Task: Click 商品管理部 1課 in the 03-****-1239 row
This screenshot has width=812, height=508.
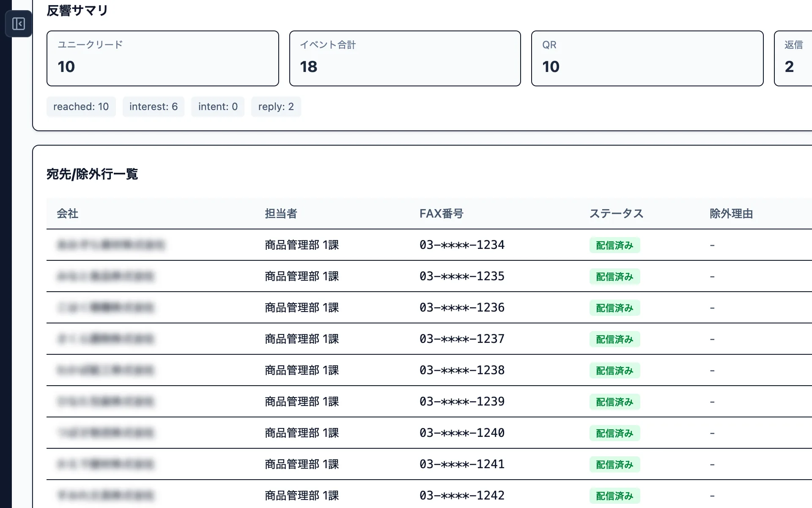Action: (x=302, y=402)
